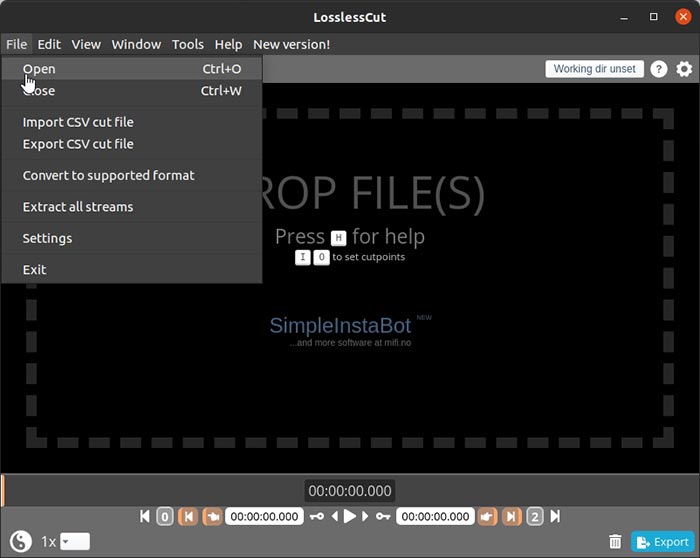The height and width of the screenshot is (558, 700).
Task: Open the Tools menu
Action: (x=188, y=44)
